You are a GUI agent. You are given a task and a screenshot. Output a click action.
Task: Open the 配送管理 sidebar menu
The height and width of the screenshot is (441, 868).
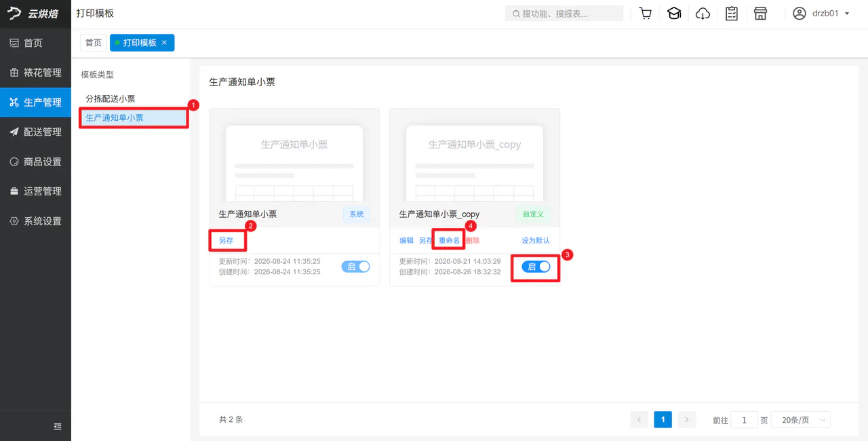(x=35, y=132)
